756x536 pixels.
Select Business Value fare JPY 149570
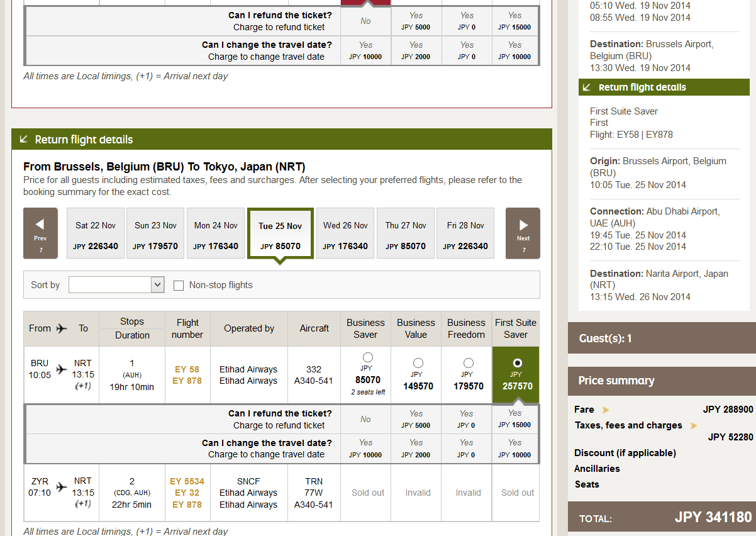point(418,363)
